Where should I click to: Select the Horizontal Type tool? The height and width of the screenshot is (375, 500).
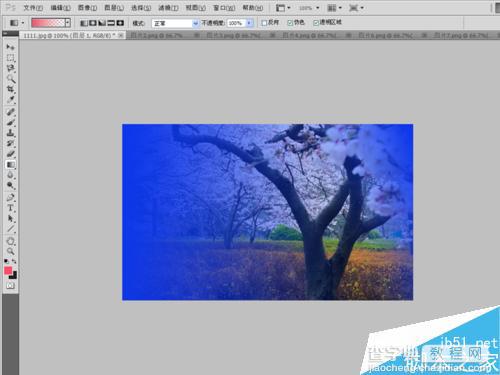[x=10, y=208]
